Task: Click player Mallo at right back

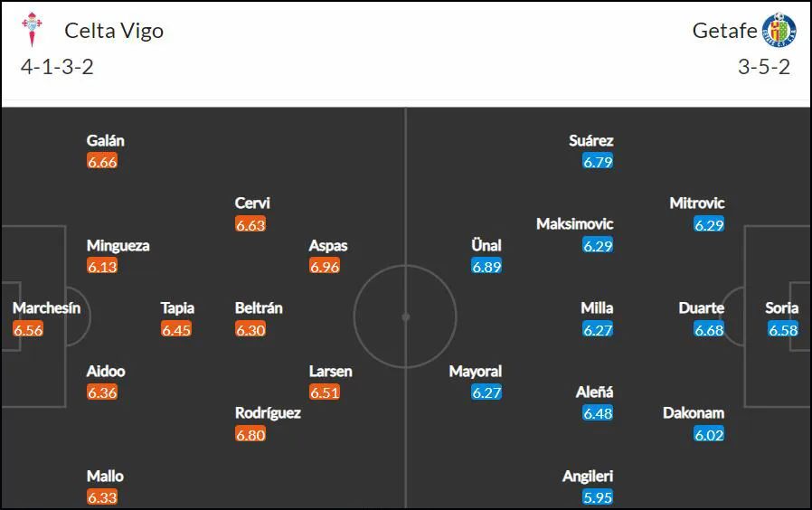Action: (105, 477)
